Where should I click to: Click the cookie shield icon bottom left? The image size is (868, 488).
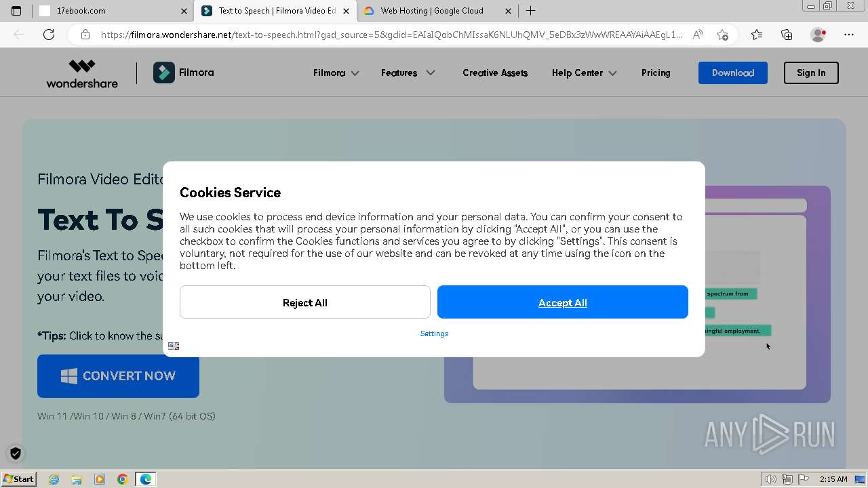(x=16, y=453)
